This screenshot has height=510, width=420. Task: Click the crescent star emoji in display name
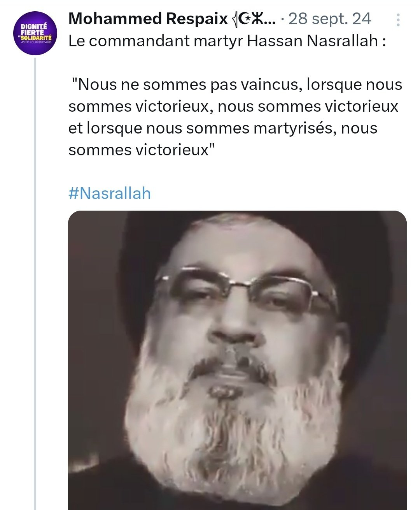tap(244, 19)
